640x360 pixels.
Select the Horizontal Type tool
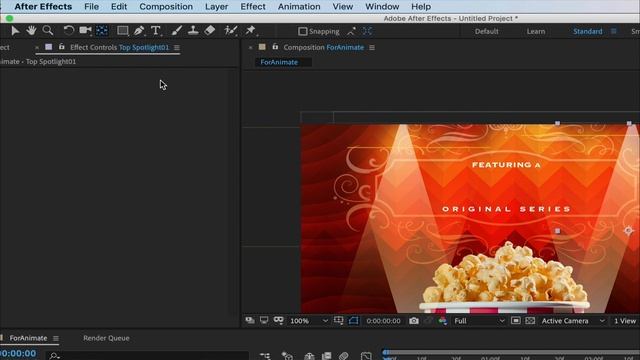[x=156, y=31]
